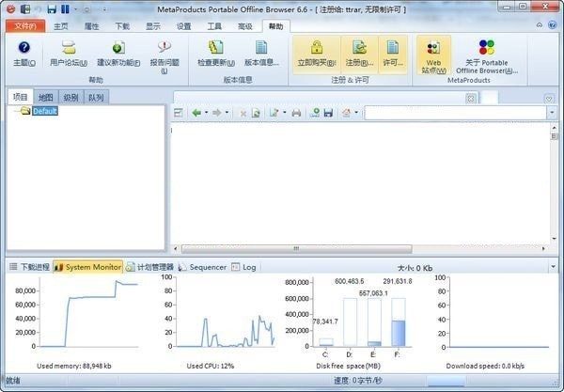Open the Log tab
Image resolution: width=564 pixels, height=392 pixels.
(243, 267)
